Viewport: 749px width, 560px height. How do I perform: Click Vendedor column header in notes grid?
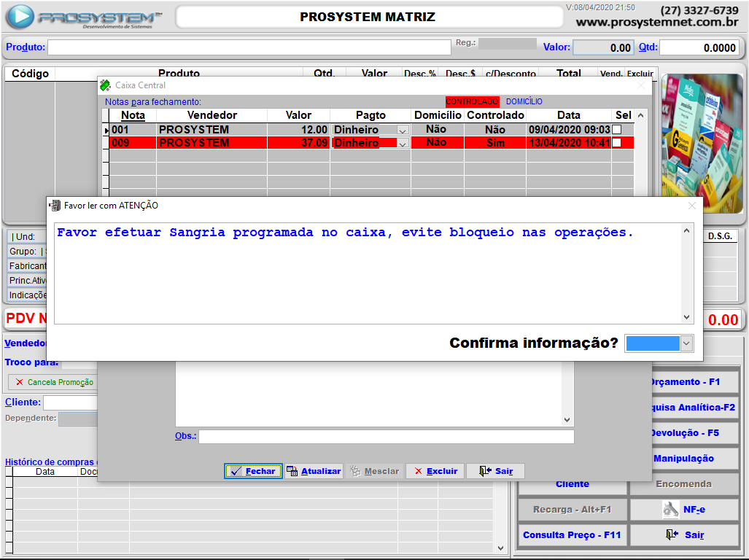tap(212, 115)
